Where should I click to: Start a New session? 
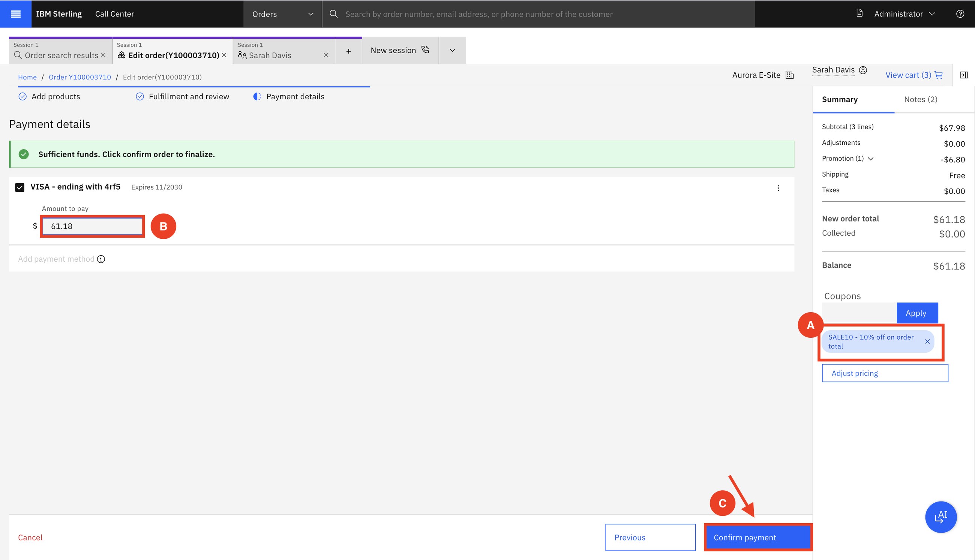(400, 50)
